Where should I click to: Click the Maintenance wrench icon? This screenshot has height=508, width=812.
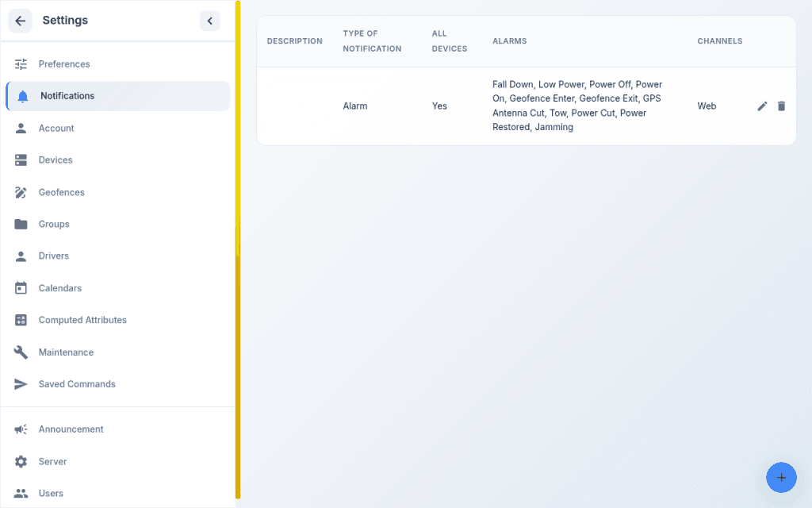pos(21,352)
